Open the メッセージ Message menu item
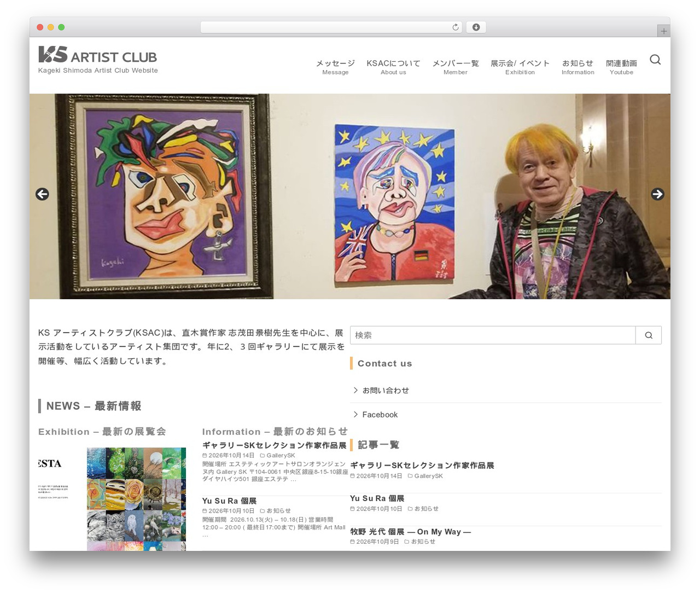700x593 pixels. tap(335, 67)
